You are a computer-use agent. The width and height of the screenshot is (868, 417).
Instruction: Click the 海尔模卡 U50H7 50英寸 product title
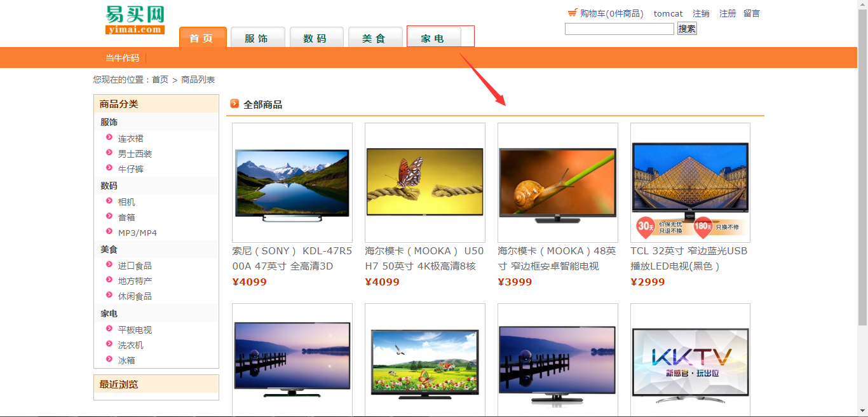(x=424, y=259)
